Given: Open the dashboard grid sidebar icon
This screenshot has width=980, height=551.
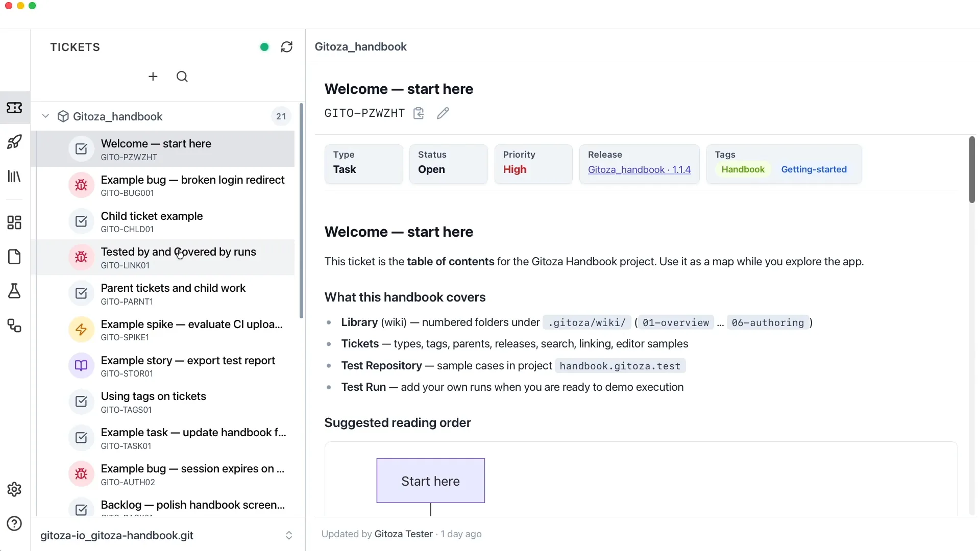Looking at the screenshot, I should 14,222.
